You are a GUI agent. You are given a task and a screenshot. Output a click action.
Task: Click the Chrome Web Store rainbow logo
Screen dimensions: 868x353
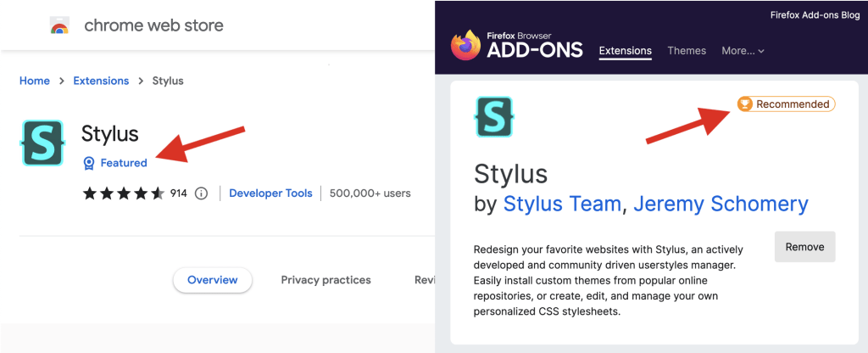tap(58, 25)
